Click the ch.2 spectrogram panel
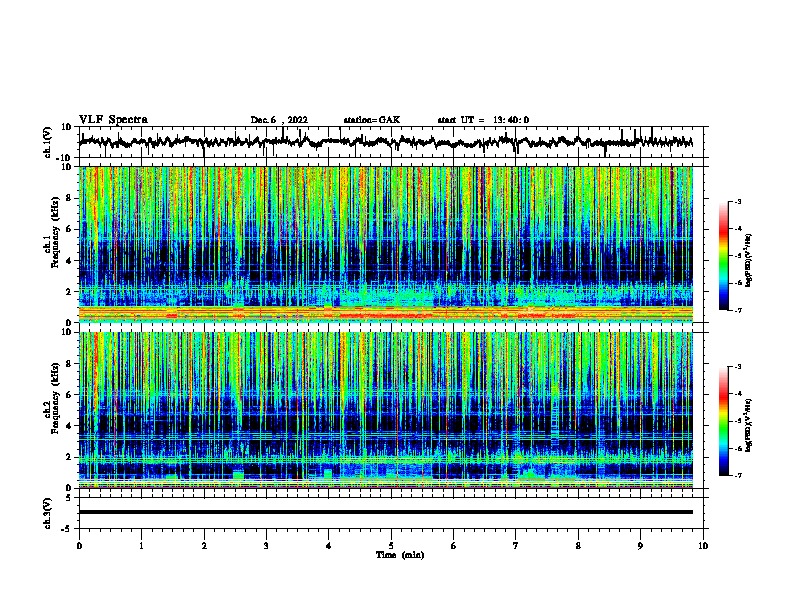 (x=386, y=410)
